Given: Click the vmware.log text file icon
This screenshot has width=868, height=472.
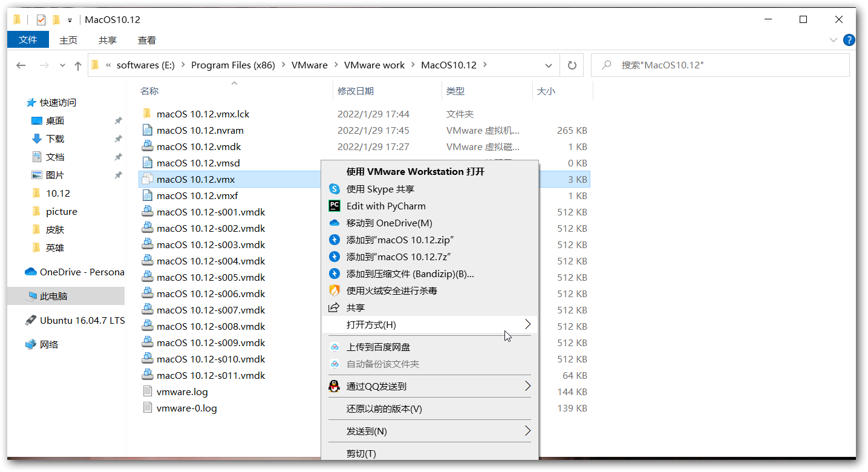Looking at the screenshot, I should click(x=147, y=392).
